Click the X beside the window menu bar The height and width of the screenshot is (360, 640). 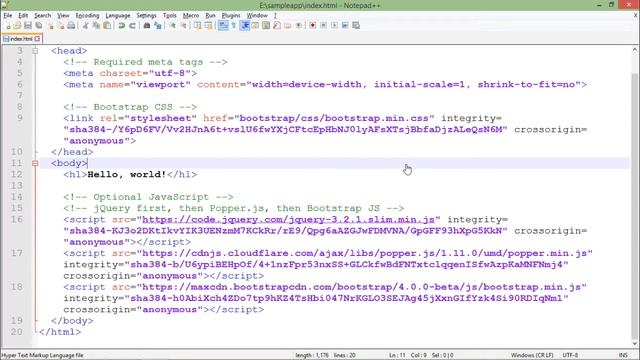[636, 16]
